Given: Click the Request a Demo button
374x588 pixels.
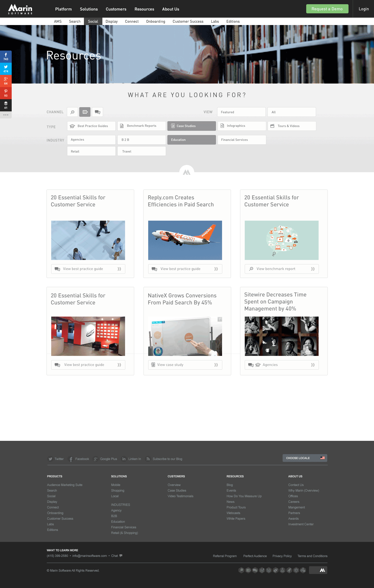Looking at the screenshot, I should tap(327, 9).
